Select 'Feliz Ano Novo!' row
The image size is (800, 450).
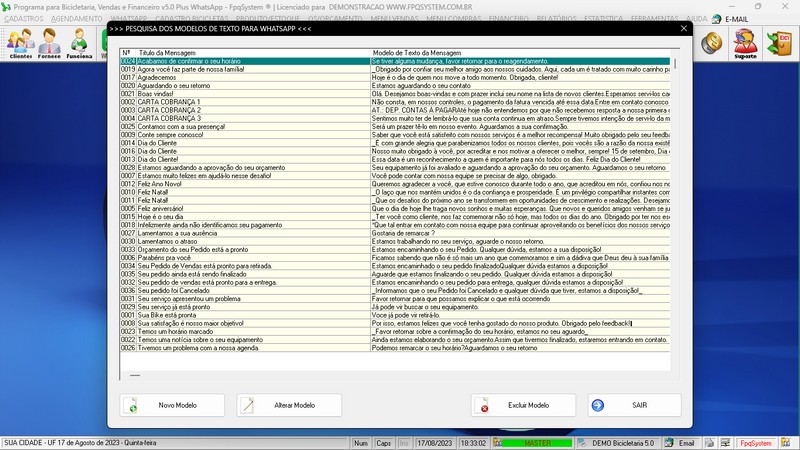click(x=395, y=184)
